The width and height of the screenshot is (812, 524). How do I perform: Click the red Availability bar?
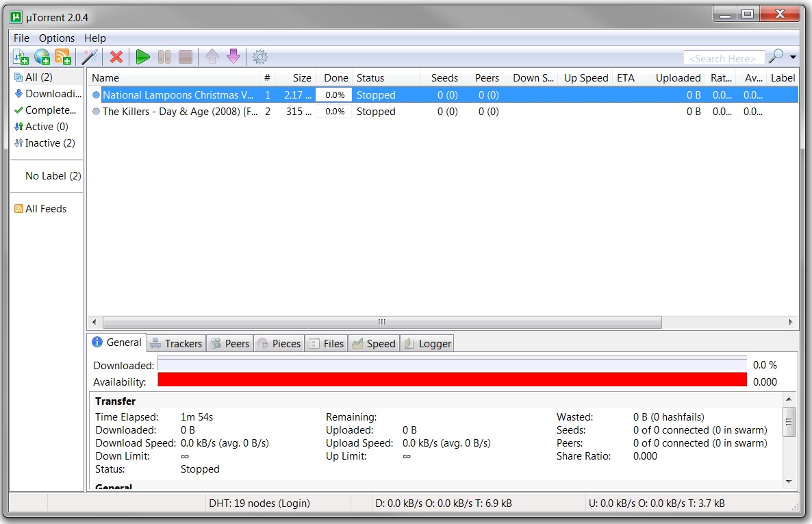(452, 380)
